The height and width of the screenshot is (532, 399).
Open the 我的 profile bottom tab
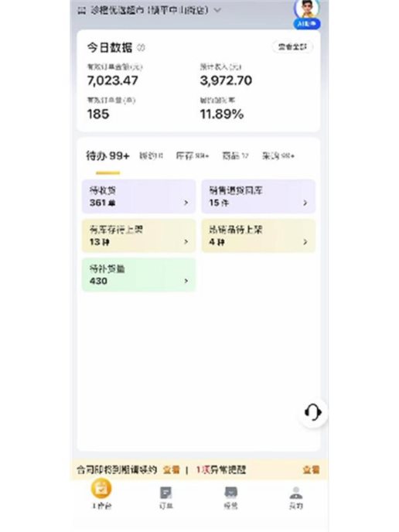coord(296,497)
